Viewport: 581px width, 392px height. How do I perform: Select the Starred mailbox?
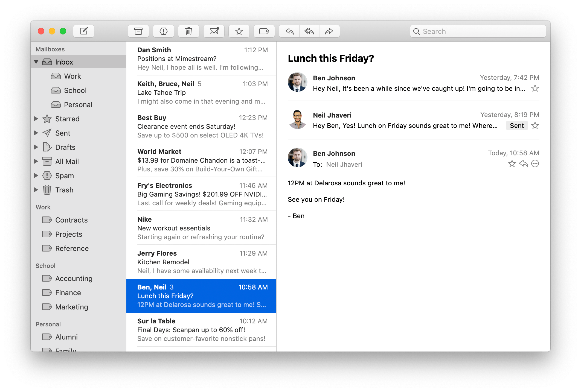(x=79, y=119)
